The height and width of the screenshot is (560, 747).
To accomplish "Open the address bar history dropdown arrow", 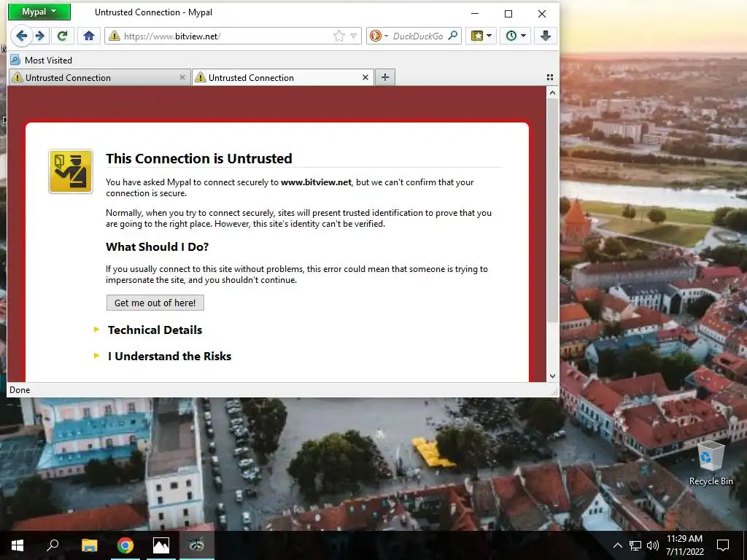I will (354, 36).
